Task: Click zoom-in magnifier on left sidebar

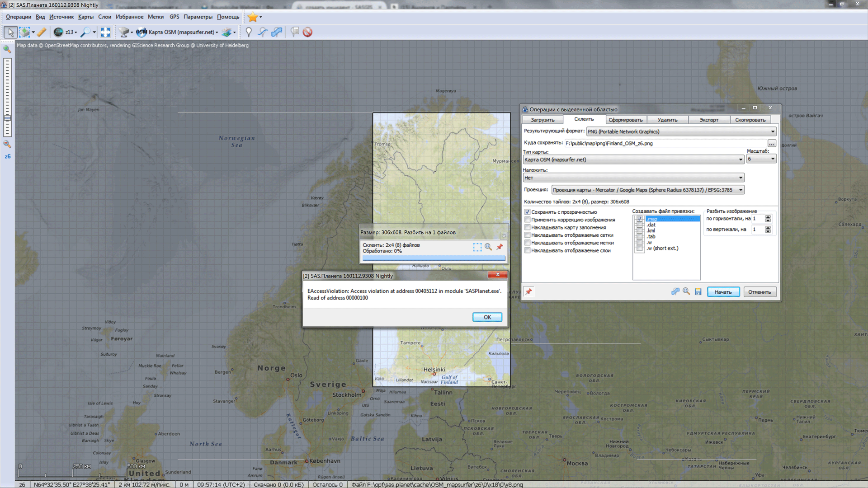Action: tap(7, 49)
